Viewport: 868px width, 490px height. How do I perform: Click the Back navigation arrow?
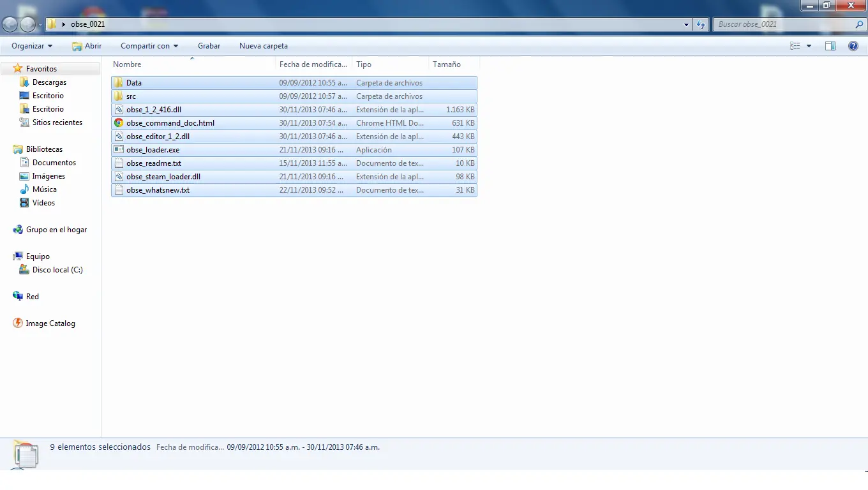click(x=10, y=24)
